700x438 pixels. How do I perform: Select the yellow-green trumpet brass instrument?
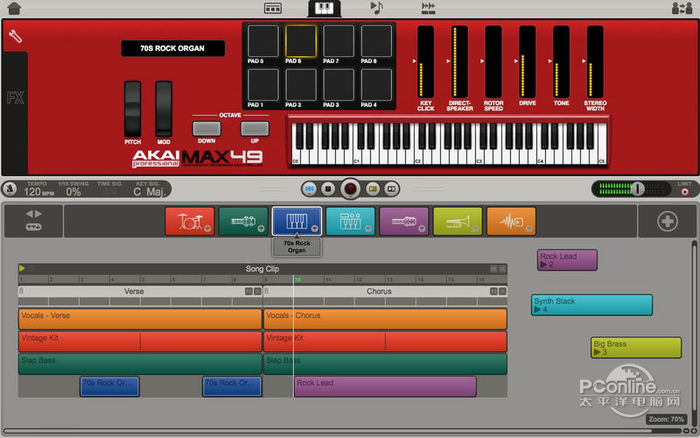458,221
